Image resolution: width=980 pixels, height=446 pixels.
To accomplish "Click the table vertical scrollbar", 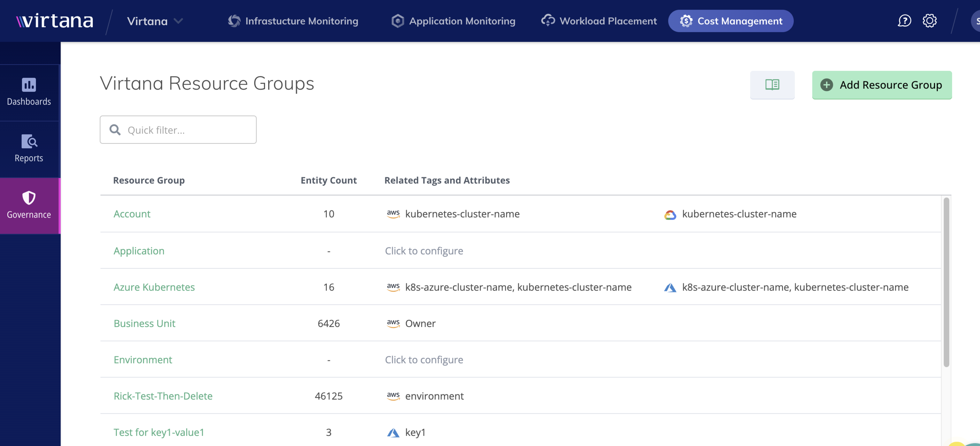I will pos(946,282).
